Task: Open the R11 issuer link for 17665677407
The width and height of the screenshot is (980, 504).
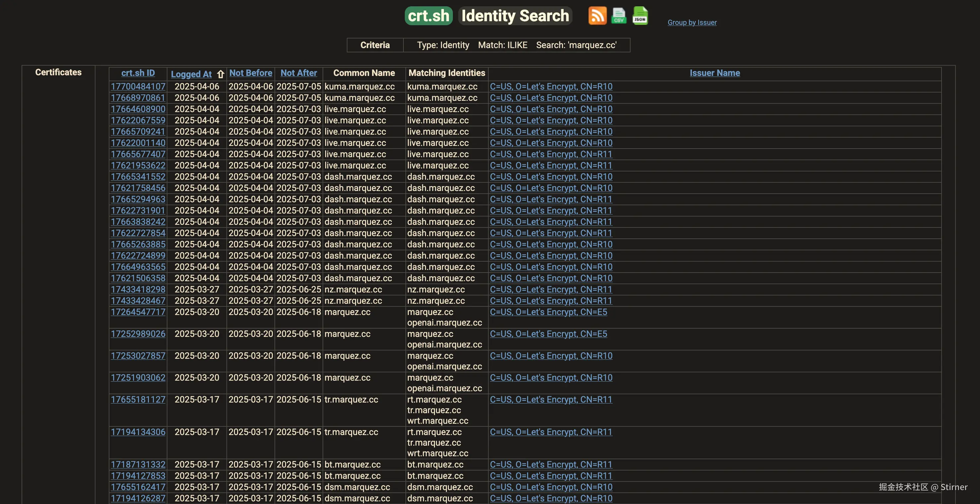Action: (x=550, y=154)
